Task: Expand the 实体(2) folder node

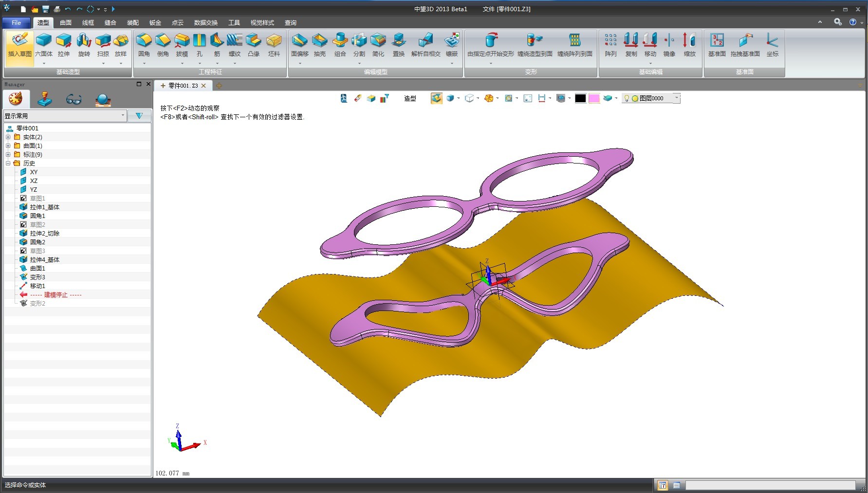Action: click(8, 137)
